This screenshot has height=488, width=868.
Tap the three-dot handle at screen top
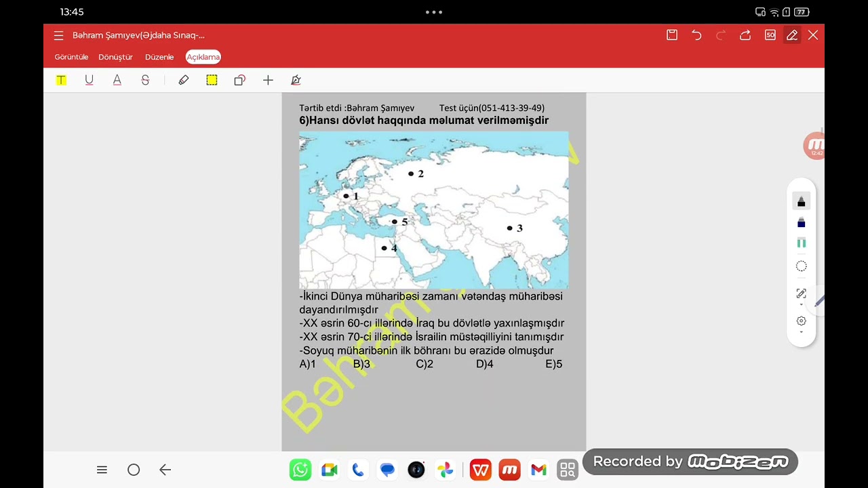(x=434, y=12)
